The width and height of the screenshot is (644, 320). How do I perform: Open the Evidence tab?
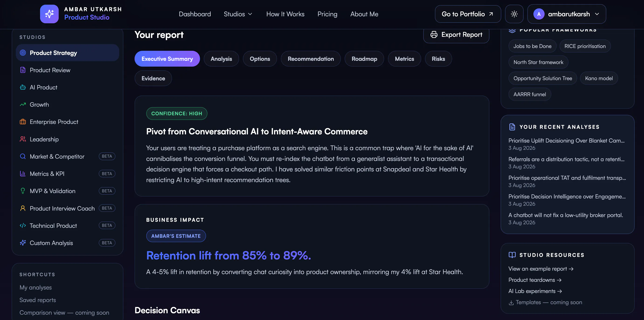click(153, 78)
